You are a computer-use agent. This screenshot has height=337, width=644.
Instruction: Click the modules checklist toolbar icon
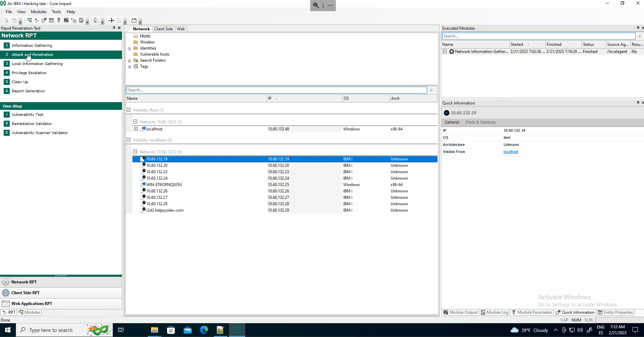tap(29, 20)
